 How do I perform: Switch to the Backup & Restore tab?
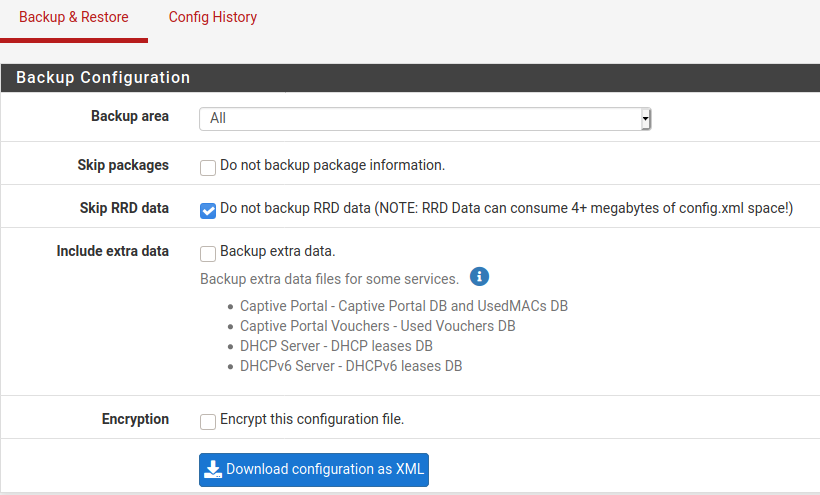74,17
